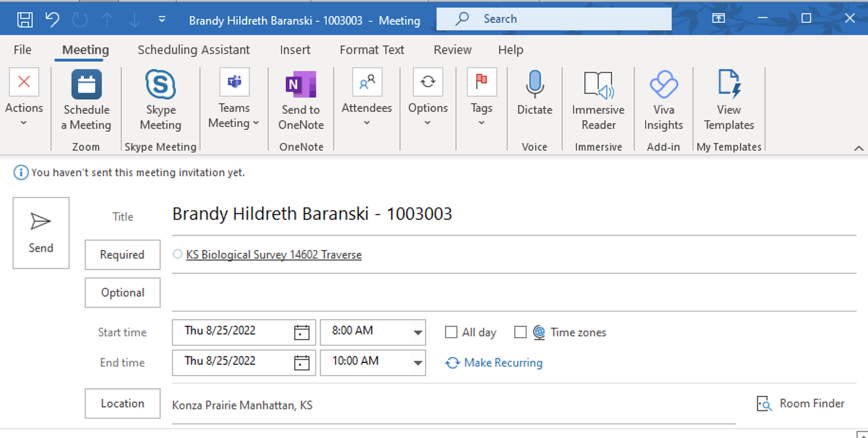This screenshot has width=868, height=438.
Task: Open Viva Insights add-in
Action: point(663,85)
